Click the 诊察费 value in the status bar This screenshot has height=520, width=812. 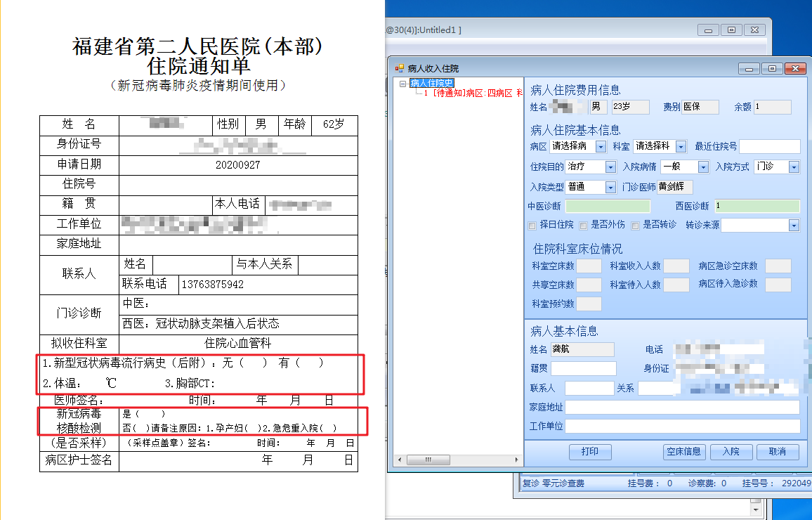723,483
